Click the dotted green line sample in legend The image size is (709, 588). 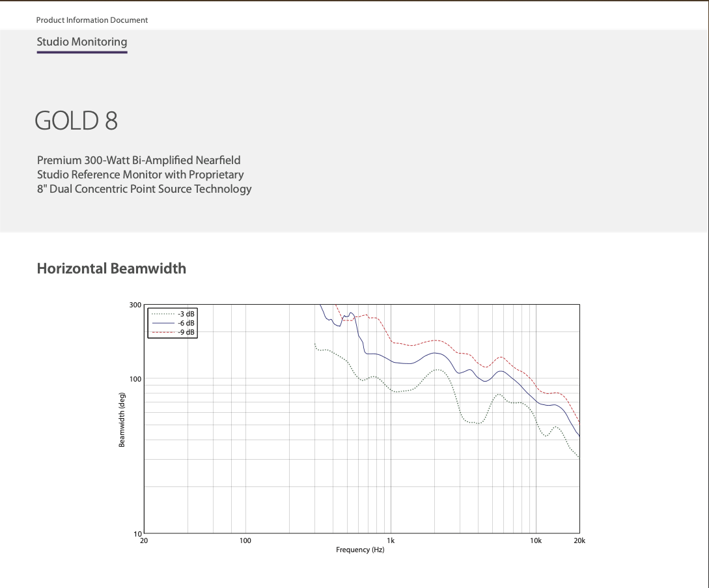click(163, 314)
